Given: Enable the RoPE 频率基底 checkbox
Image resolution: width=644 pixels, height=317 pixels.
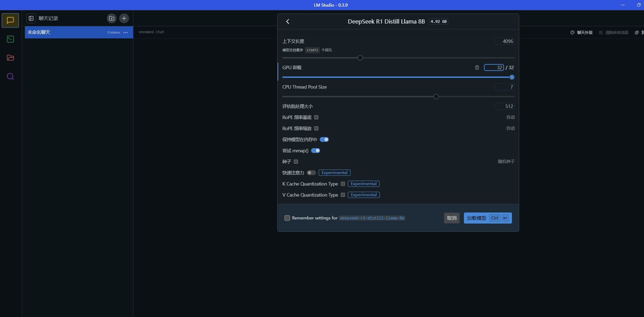Looking at the screenshot, I should coord(316,117).
